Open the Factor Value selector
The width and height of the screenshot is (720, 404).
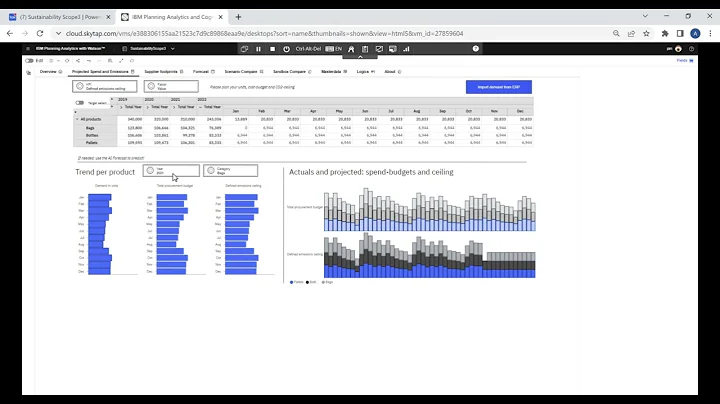point(171,86)
